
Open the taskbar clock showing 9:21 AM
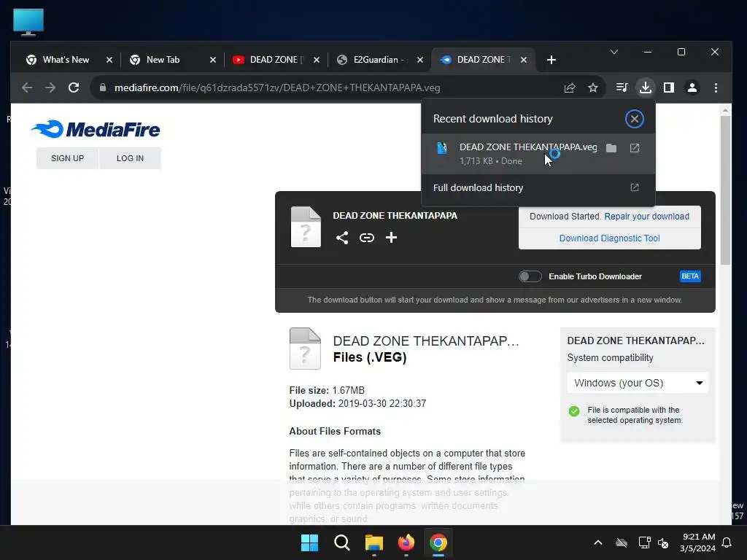click(697, 542)
